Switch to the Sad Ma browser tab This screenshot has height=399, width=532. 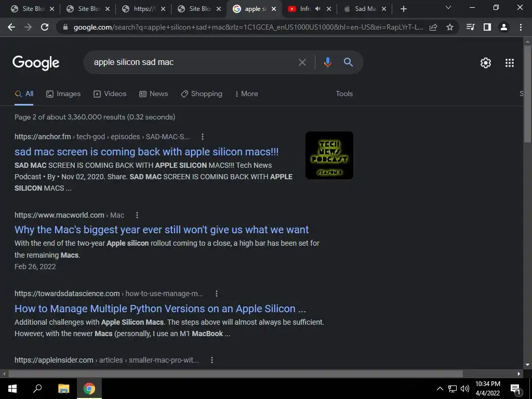coord(365,9)
